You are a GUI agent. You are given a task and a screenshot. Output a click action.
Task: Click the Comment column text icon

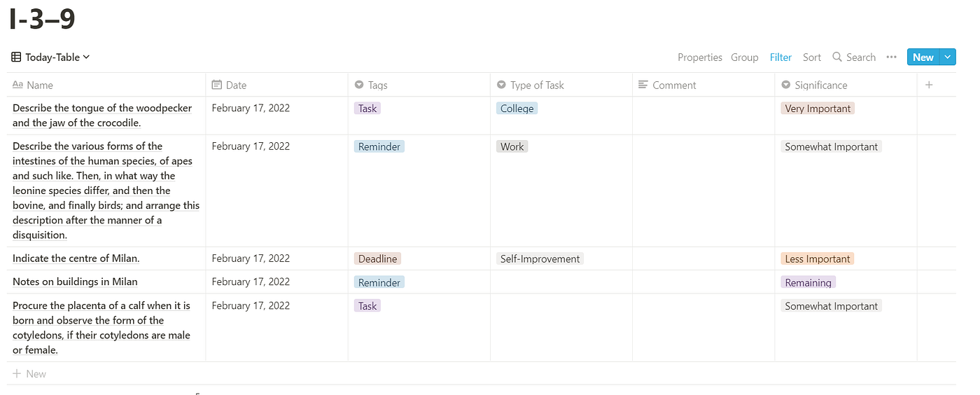643,85
